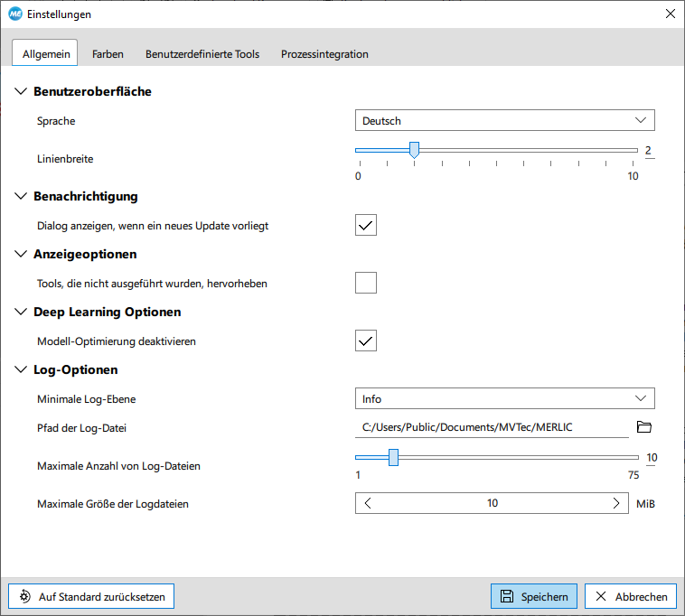685x616 pixels.
Task: Collapse the Log-Optionen section
Action: coord(22,369)
